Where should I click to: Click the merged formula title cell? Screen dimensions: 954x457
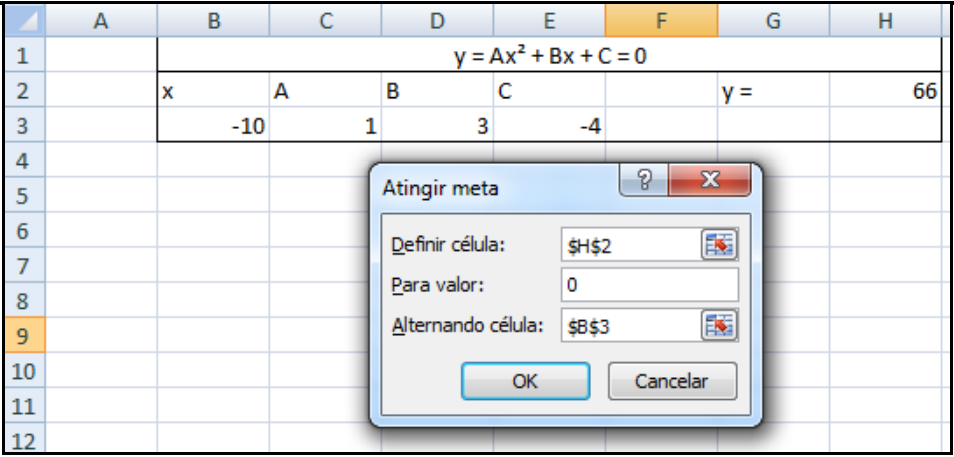pyautogui.click(x=549, y=56)
